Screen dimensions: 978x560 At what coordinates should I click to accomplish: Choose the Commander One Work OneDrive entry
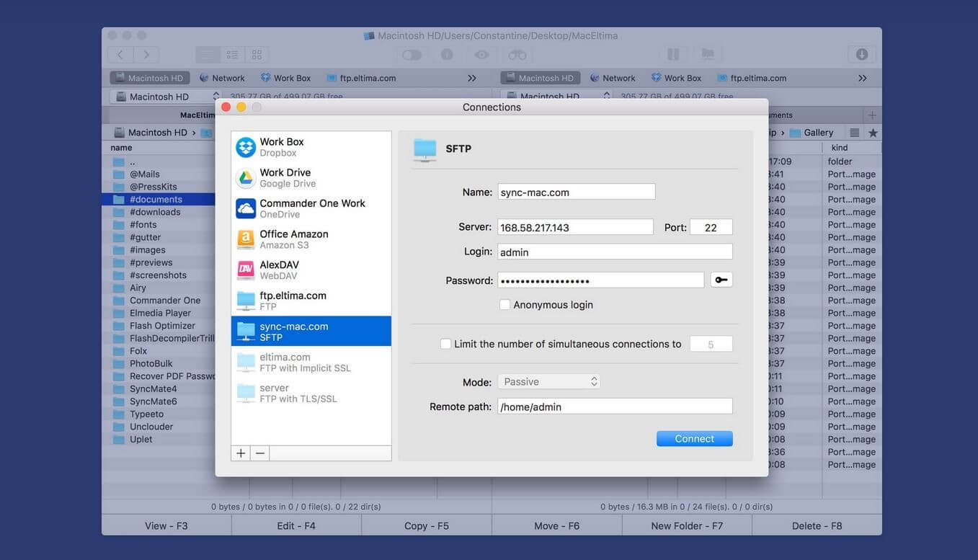(311, 209)
